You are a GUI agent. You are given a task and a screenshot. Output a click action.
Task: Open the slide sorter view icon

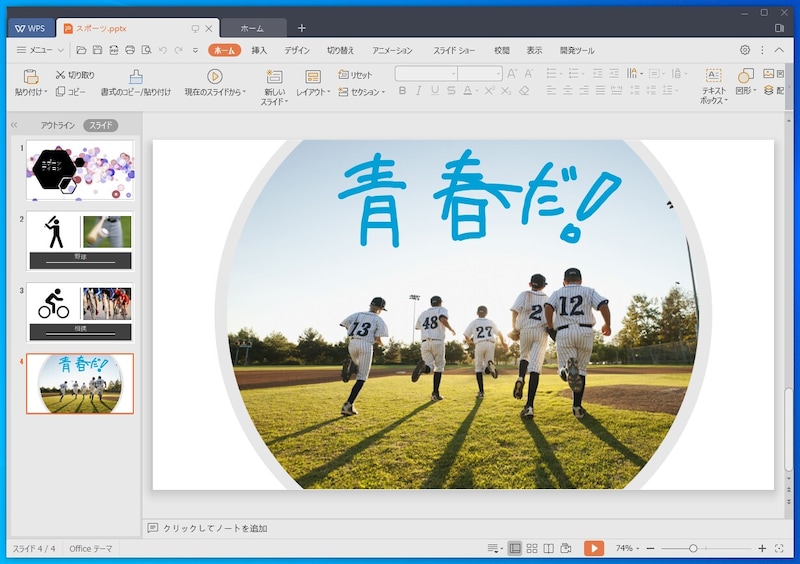[x=532, y=548]
